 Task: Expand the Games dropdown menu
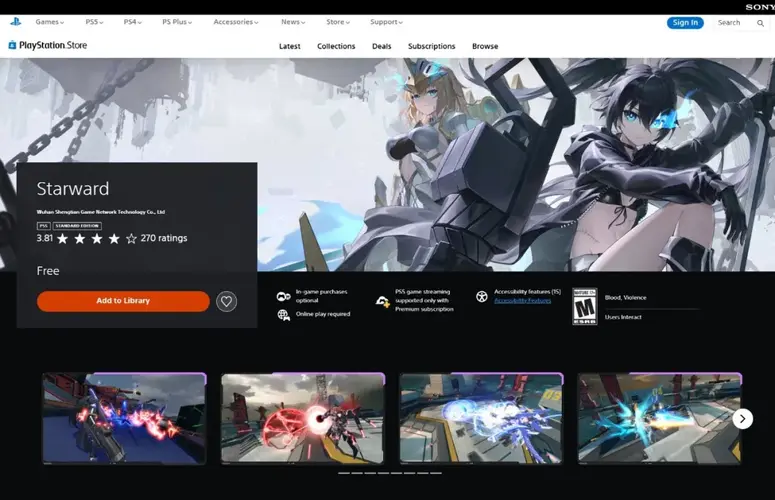[49, 22]
